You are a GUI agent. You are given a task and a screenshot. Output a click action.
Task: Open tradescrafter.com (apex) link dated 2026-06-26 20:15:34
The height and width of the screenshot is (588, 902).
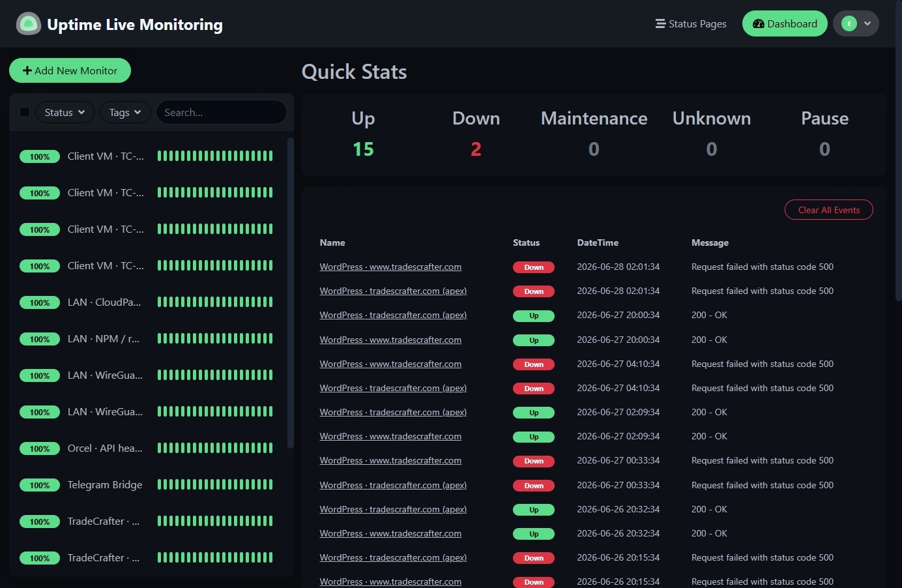(x=393, y=557)
